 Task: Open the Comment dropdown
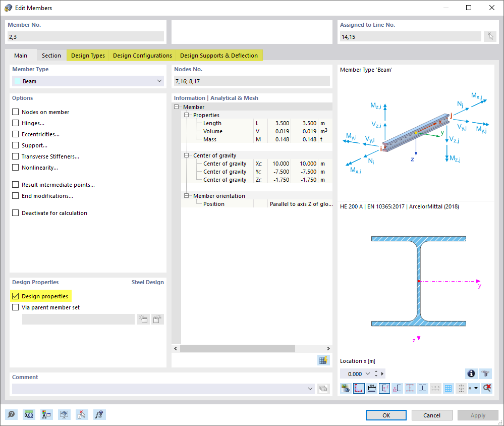(x=310, y=388)
